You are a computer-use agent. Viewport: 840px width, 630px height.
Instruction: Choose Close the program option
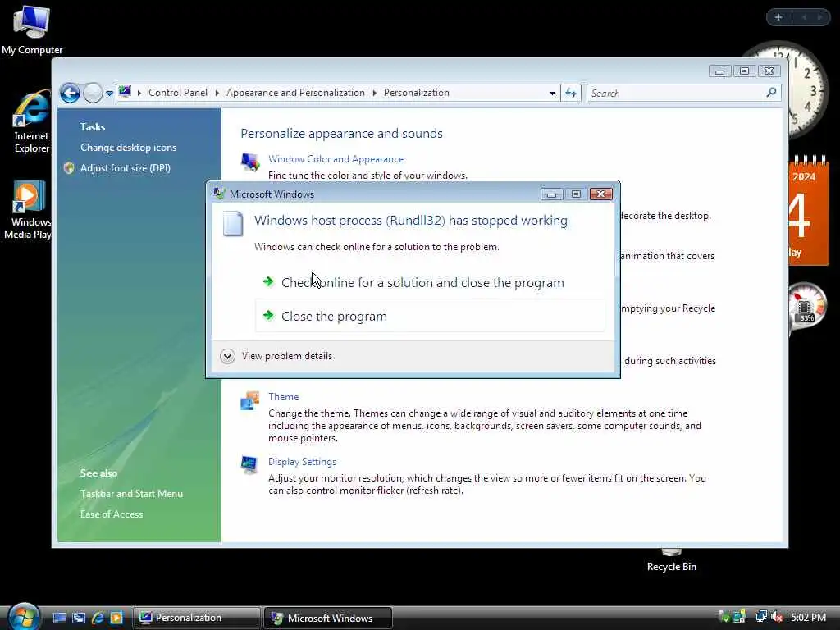(x=430, y=316)
